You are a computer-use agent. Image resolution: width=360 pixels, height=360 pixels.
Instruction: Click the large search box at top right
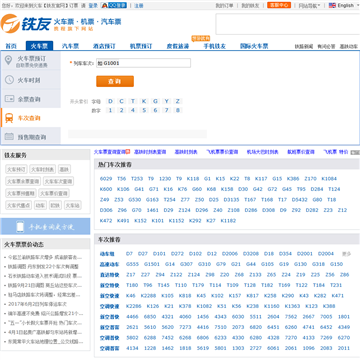pos(288,24)
